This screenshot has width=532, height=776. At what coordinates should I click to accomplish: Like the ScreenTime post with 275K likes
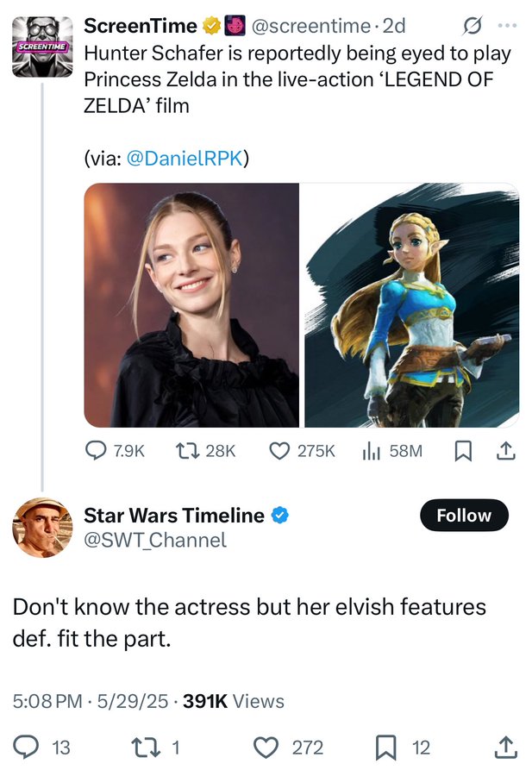coord(302,451)
